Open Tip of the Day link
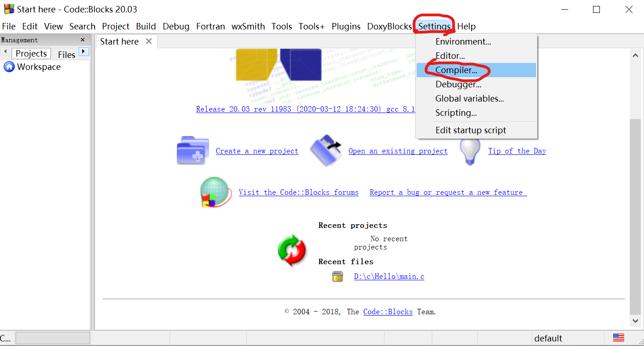Image resolution: width=644 pixels, height=346 pixels. pyautogui.click(x=517, y=151)
